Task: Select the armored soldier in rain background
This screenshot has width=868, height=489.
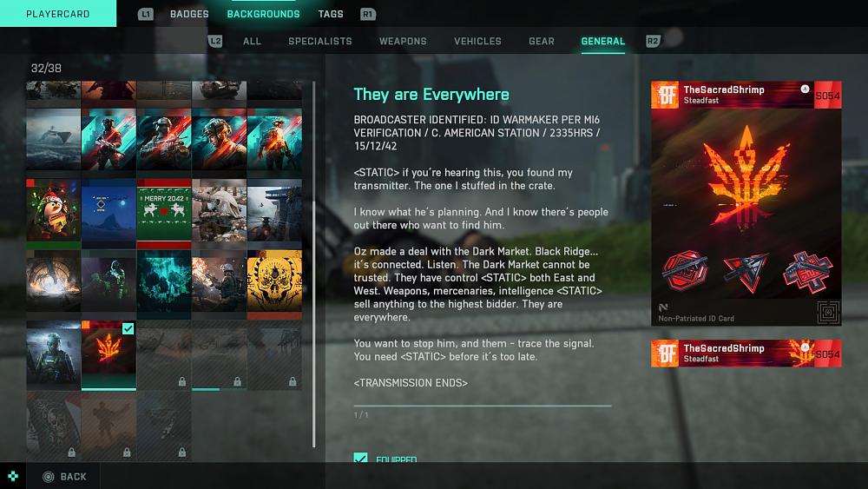Action: (53, 355)
